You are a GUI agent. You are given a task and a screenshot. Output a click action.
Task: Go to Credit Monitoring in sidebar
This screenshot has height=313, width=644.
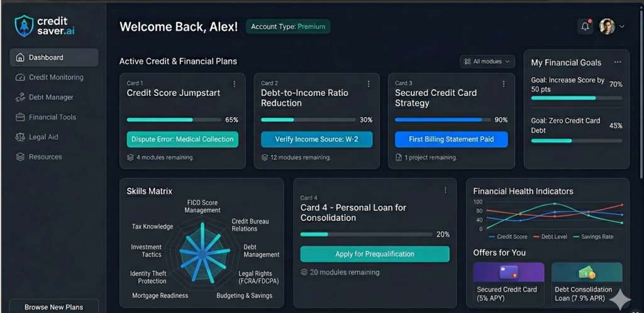coord(55,77)
